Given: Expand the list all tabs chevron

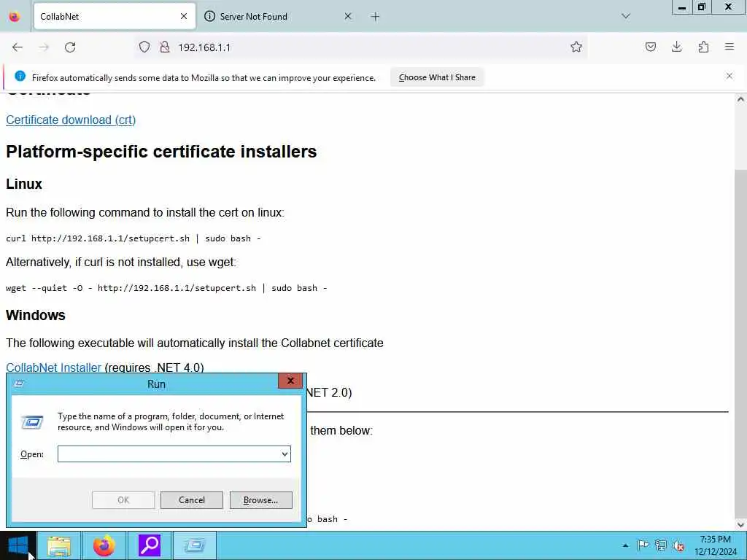Looking at the screenshot, I should click(x=626, y=16).
